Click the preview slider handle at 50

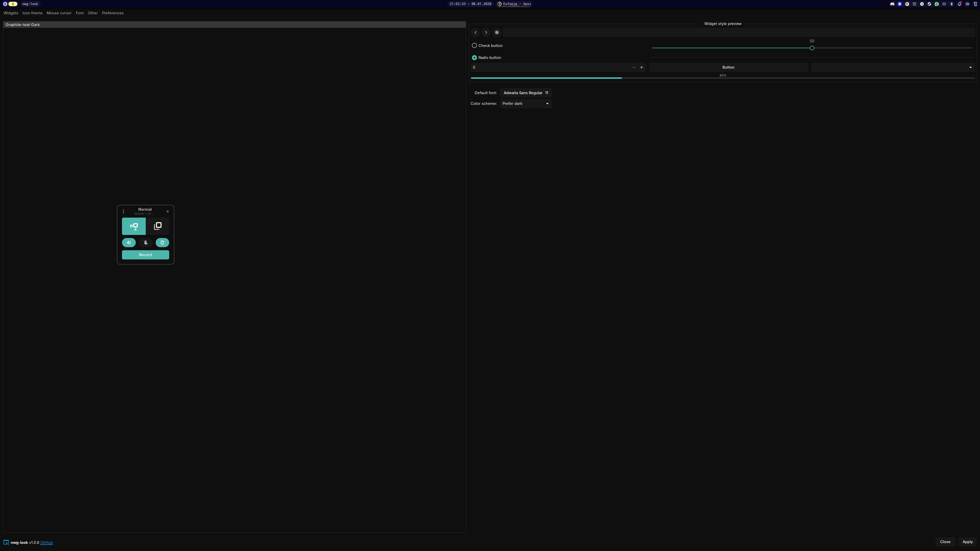(812, 48)
